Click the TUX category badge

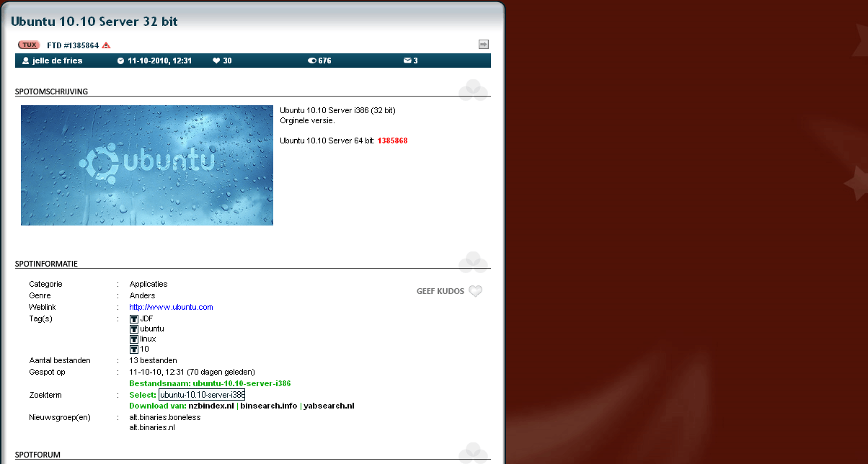pyautogui.click(x=30, y=45)
